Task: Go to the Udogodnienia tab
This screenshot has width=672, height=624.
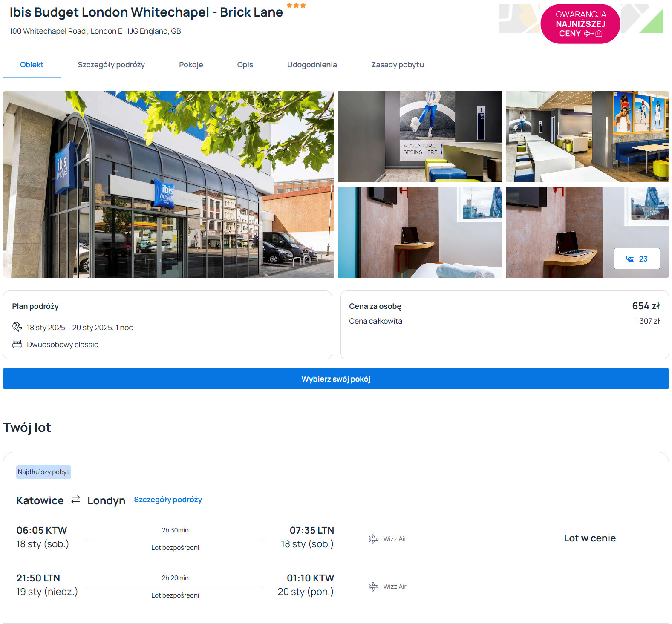Action: [x=312, y=65]
